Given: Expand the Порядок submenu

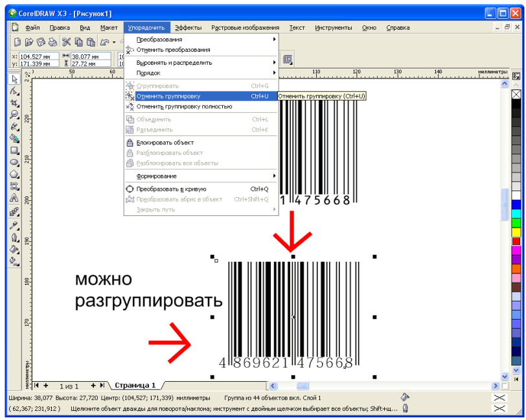Looking at the screenshot, I should (x=201, y=73).
